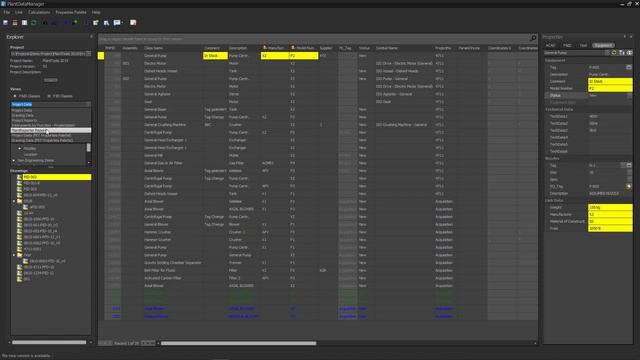
Task: Open the Help menu
Action: [x=96, y=12]
